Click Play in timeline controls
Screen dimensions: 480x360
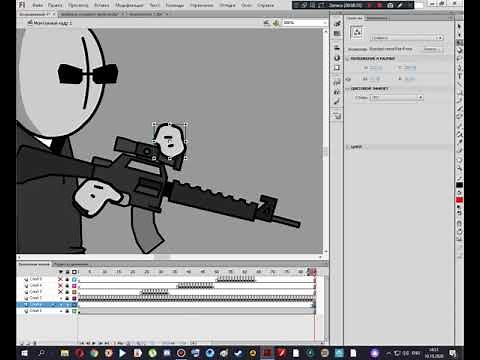pyautogui.click(x=94, y=343)
